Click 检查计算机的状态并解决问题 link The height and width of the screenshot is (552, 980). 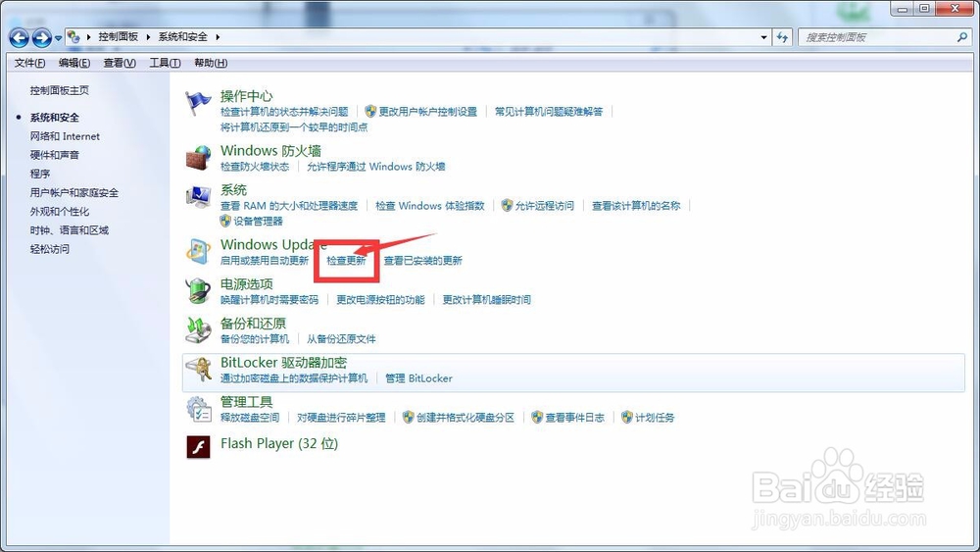pos(284,111)
